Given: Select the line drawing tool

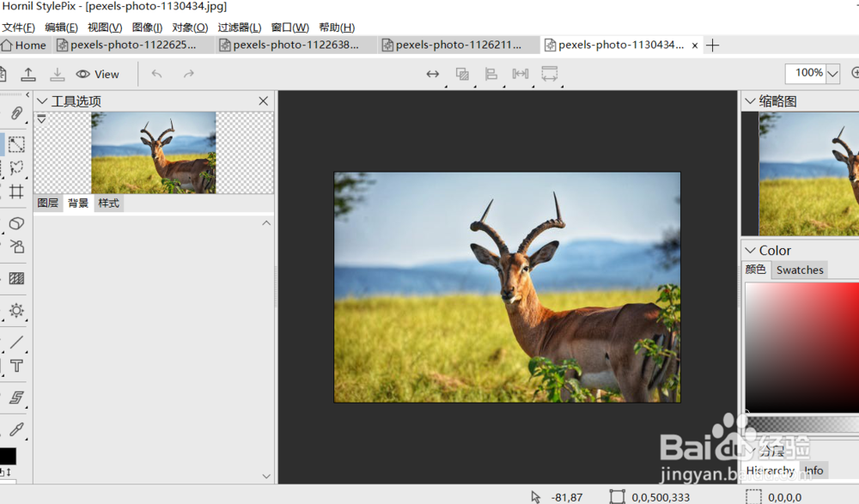Looking at the screenshot, I should 16,343.
